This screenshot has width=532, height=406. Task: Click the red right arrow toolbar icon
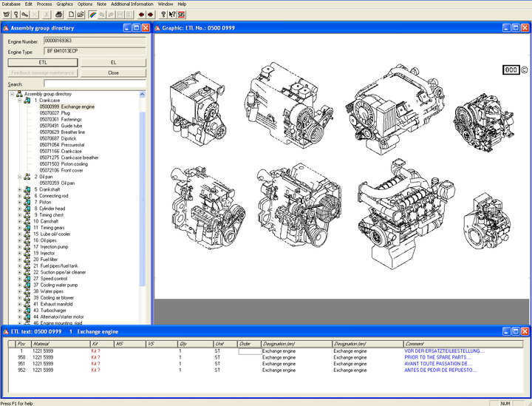(x=151, y=14)
